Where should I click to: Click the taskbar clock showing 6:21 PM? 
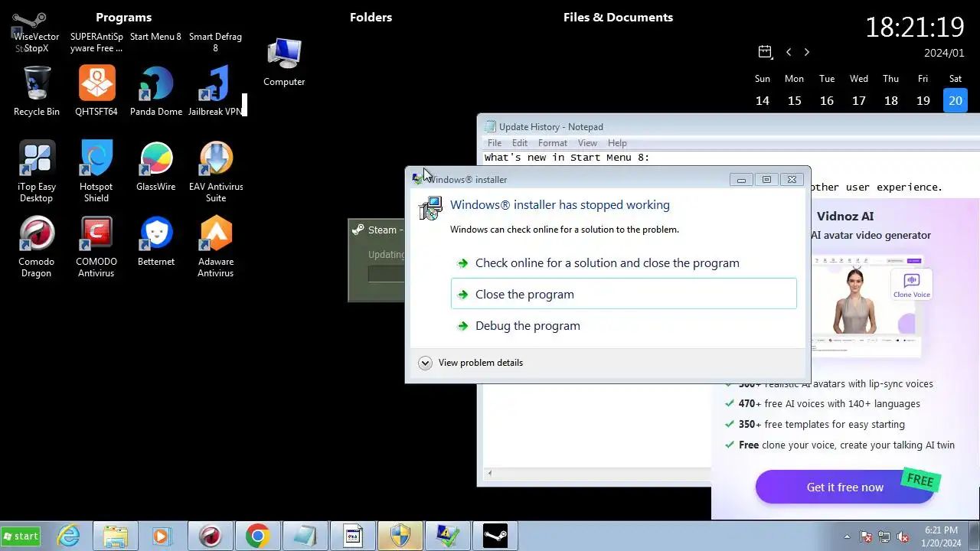point(941,536)
